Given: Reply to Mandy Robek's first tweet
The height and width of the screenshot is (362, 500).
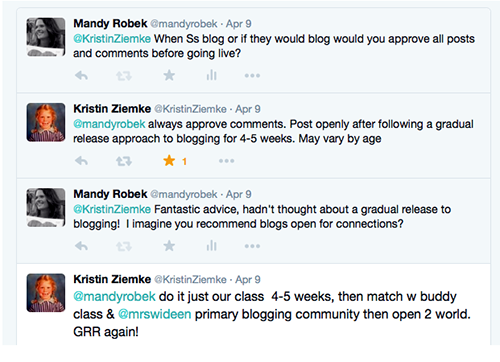Looking at the screenshot, I should pos(81,76).
